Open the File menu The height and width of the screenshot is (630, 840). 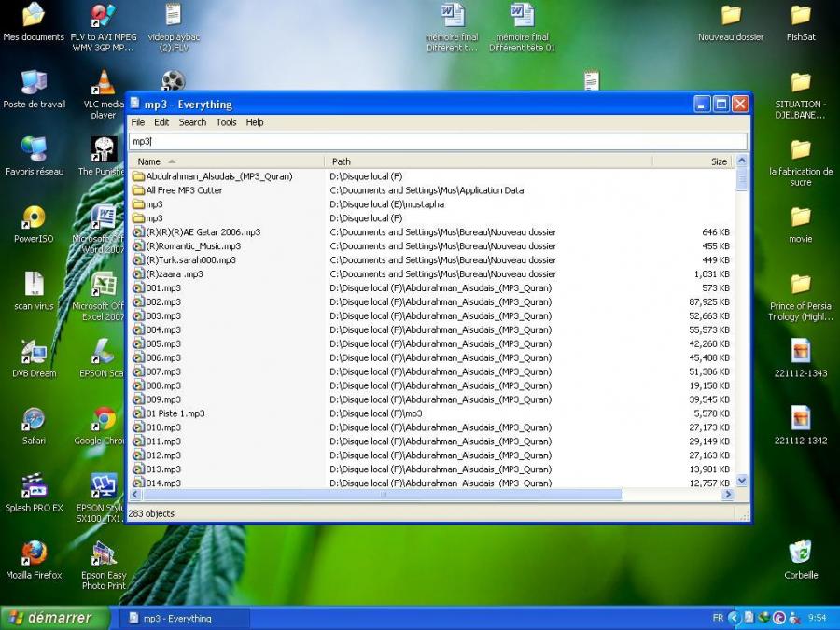(138, 122)
